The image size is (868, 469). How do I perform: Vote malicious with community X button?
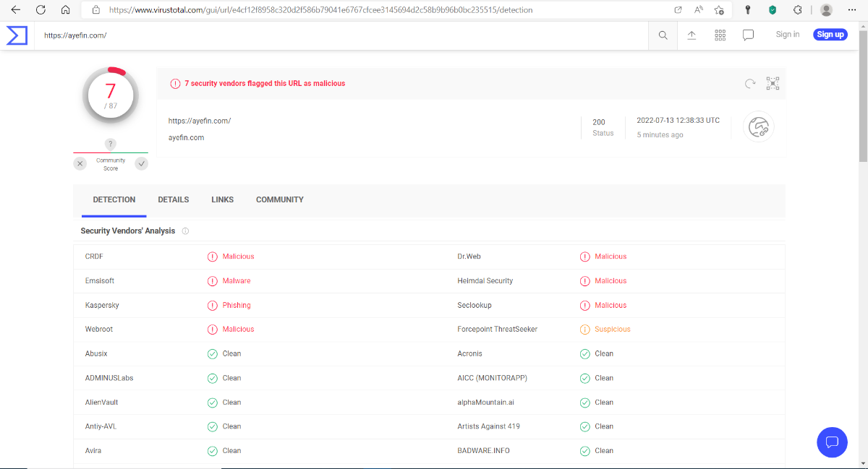tap(80, 164)
